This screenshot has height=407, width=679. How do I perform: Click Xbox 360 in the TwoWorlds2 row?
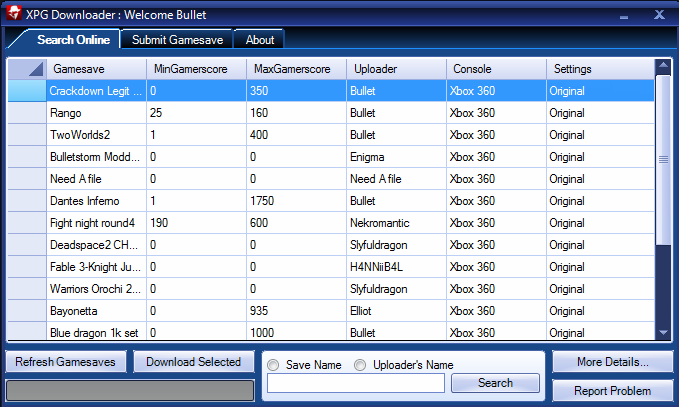(497, 135)
